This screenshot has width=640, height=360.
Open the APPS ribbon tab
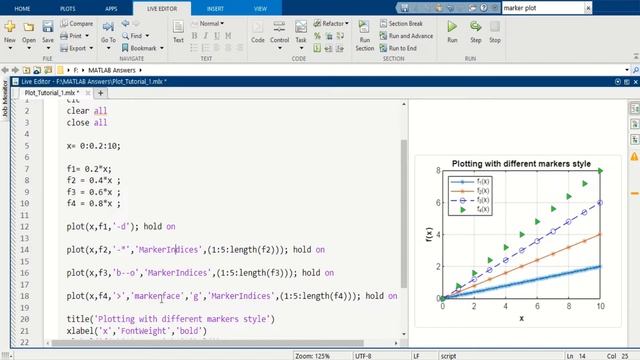pos(111,9)
